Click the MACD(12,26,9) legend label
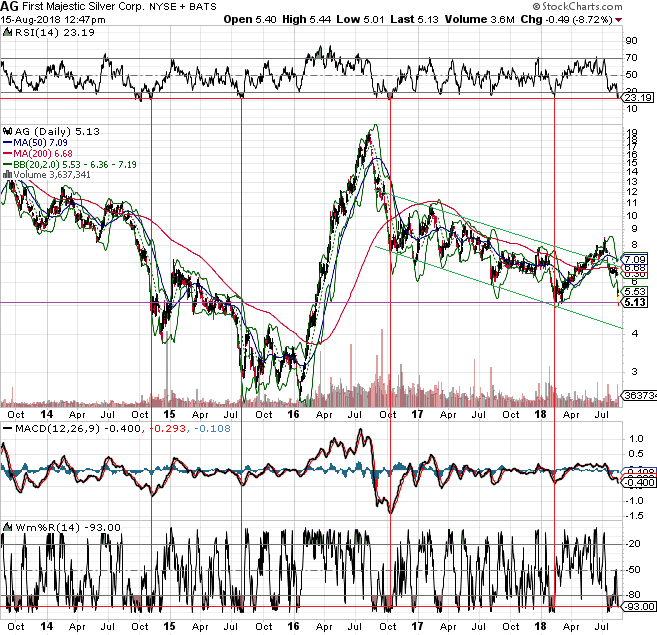Viewport: 657px width, 635px height. tap(57, 429)
